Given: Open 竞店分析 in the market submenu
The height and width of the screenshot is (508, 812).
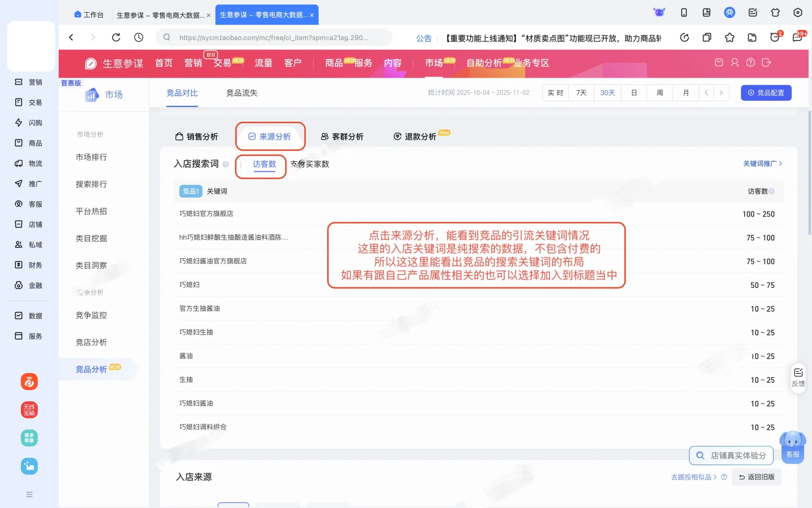Looking at the screenshot, I should coord(91,342).
